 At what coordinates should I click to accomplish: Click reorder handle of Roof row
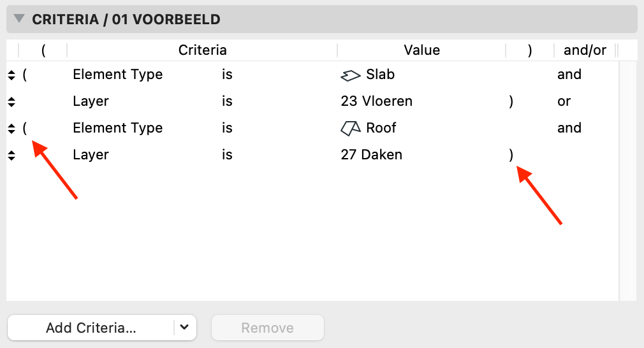click(x=11, y=129)
